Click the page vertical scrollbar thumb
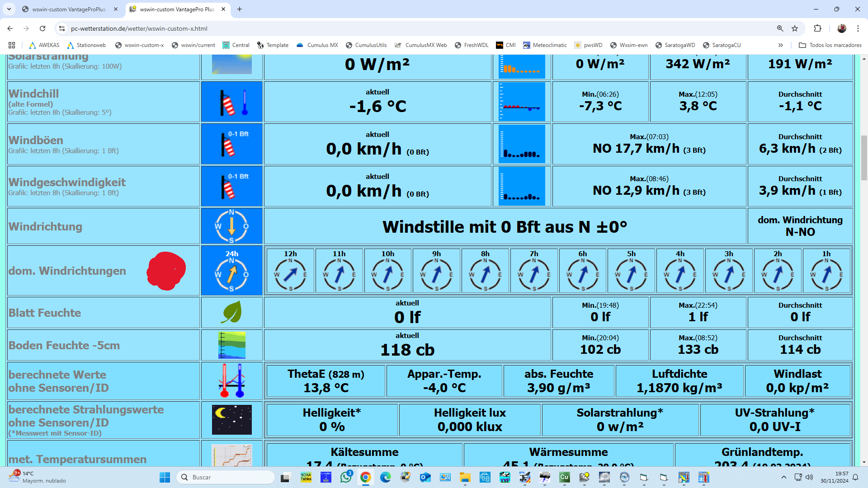The width and height of the screenshot is (868, 488). [864, 158]
